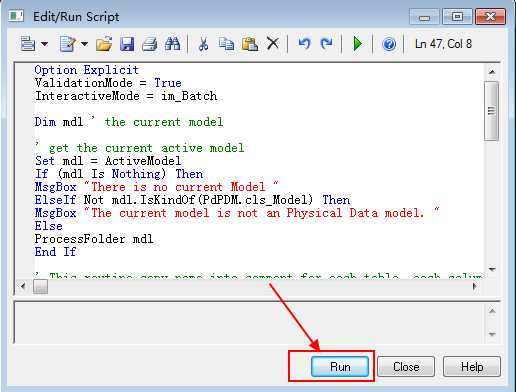Viewport: 516px width, 392px height.
Task: Click the 'If (mdl Is Nothing) Then' line
Action: pos(119,174)
